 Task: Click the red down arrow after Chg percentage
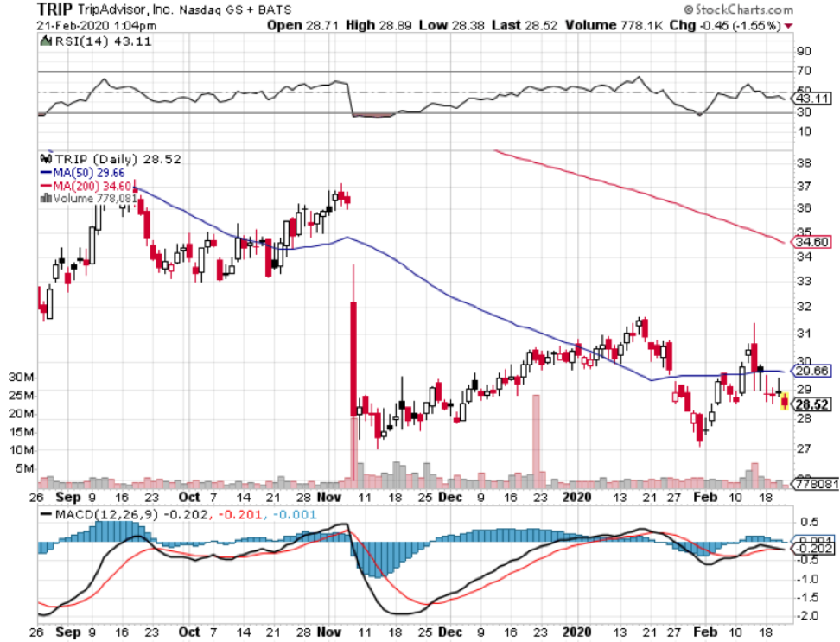788,26
